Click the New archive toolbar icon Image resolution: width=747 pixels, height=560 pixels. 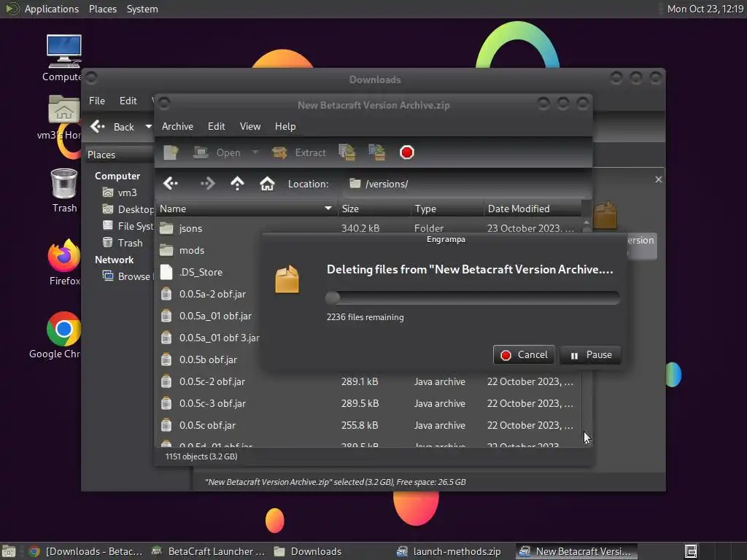coord(171,152)
